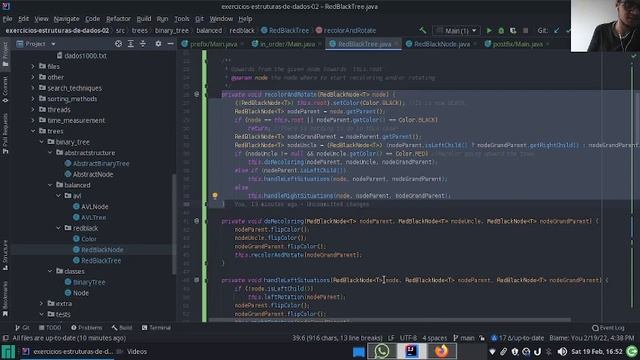Open the Problems tool window

point(86,328)
